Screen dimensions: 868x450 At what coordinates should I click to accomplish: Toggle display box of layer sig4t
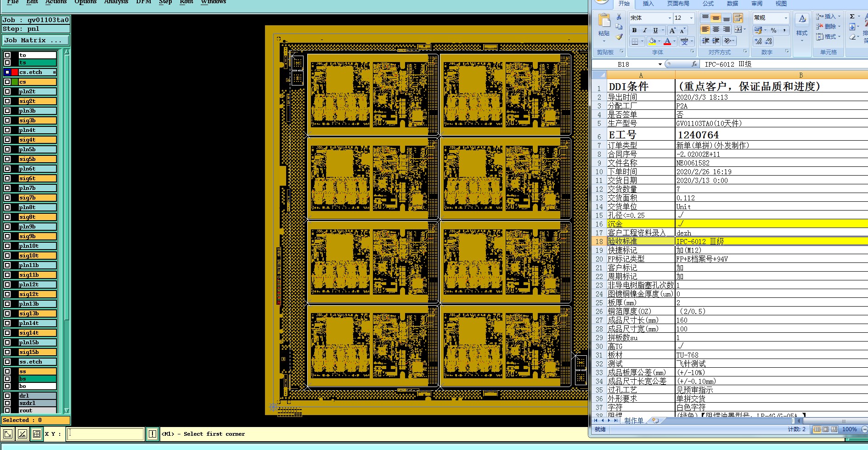(x=7, y=140)
